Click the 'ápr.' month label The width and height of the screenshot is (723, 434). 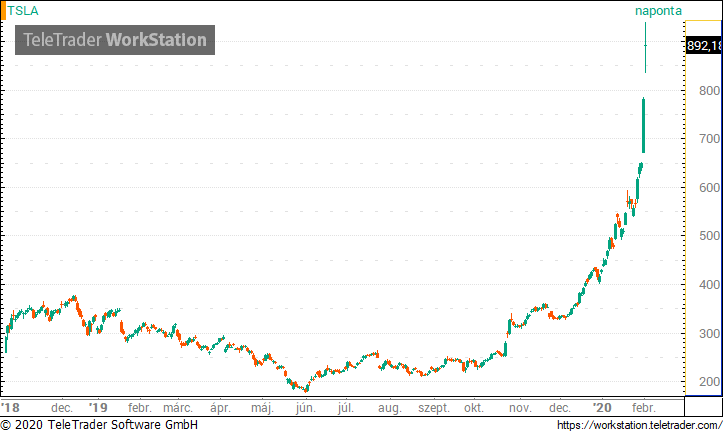[220, 408]
